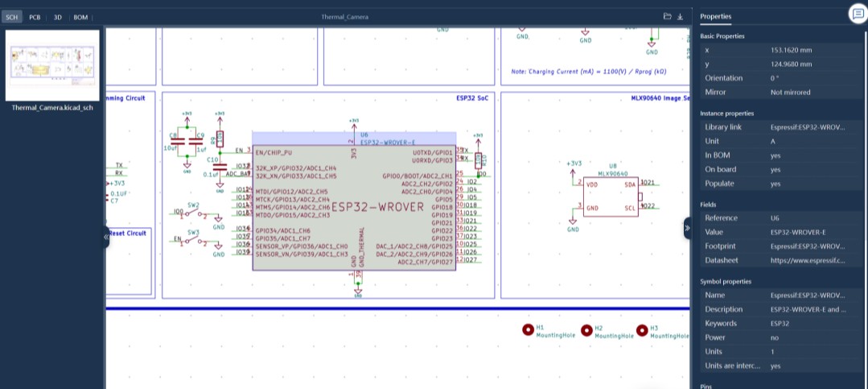Collapse the Properties panel with chevron handle
The width and height of the screenshot is (868, 389).
coord(687,228)
